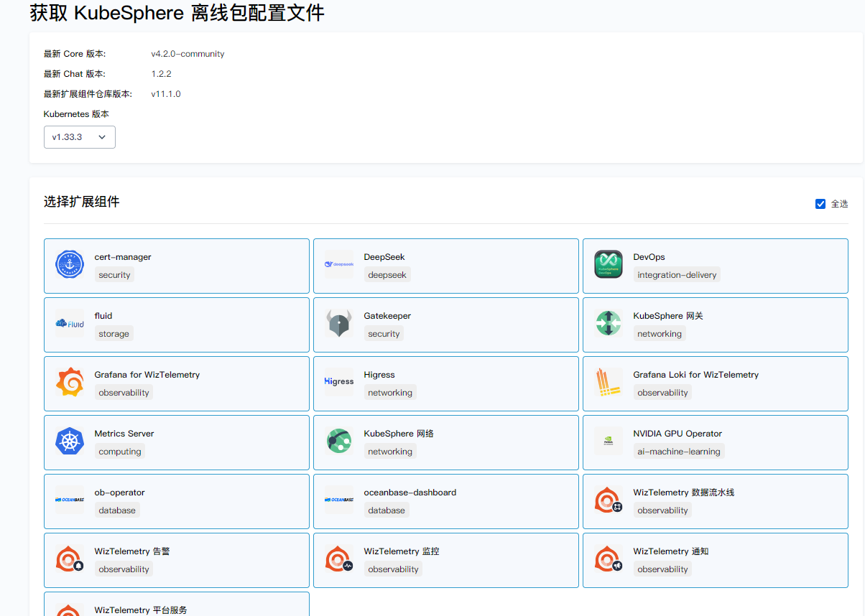This screenshot has height=616, width=865.
Task: Toggle the Higress extension card
Action: click(445, 383)
